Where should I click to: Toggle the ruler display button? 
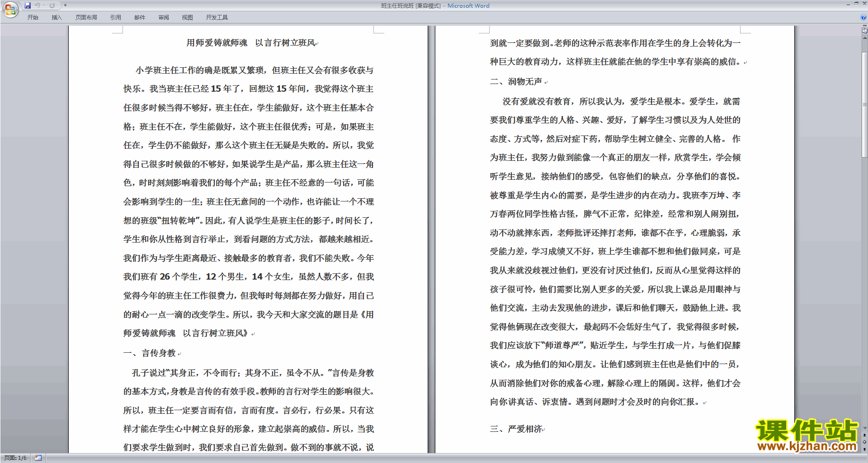point(864,30)
